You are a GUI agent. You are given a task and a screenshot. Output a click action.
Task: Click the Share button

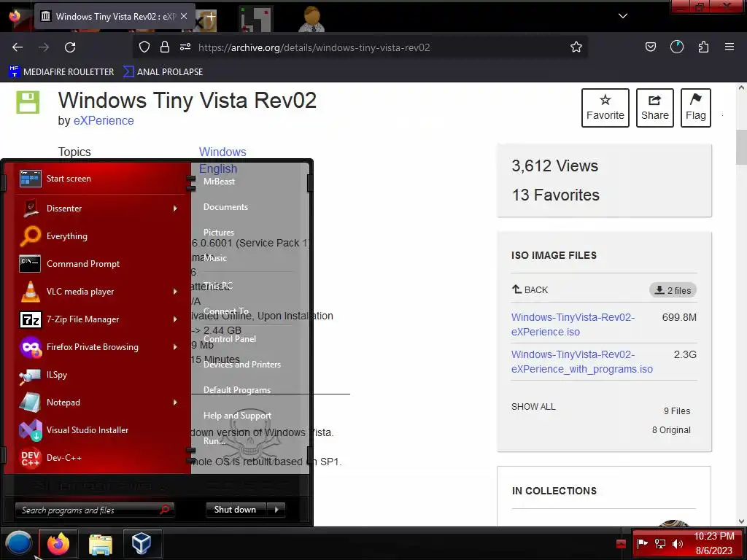click(x=654, y=108)
